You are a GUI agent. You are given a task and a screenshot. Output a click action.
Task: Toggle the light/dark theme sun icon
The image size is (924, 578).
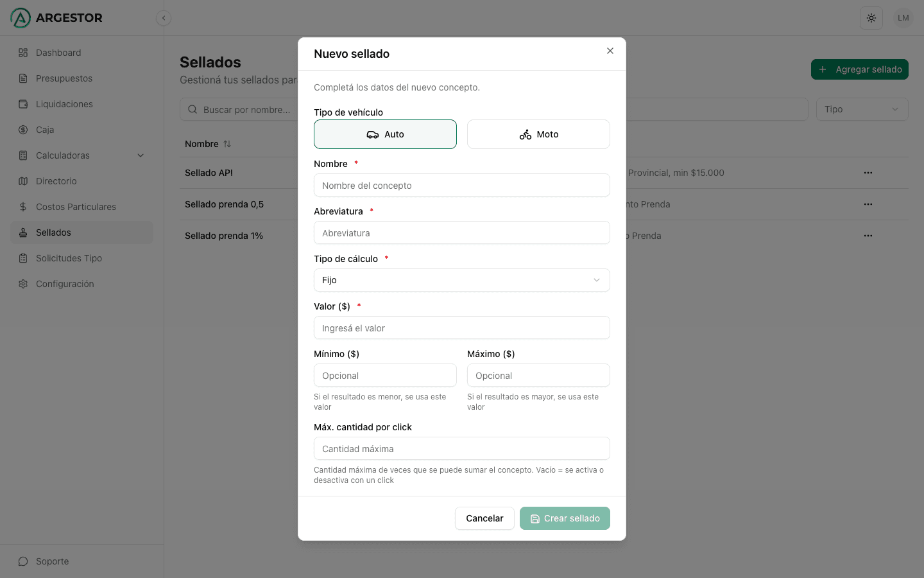pyautogui.click(x=871, y=18)
